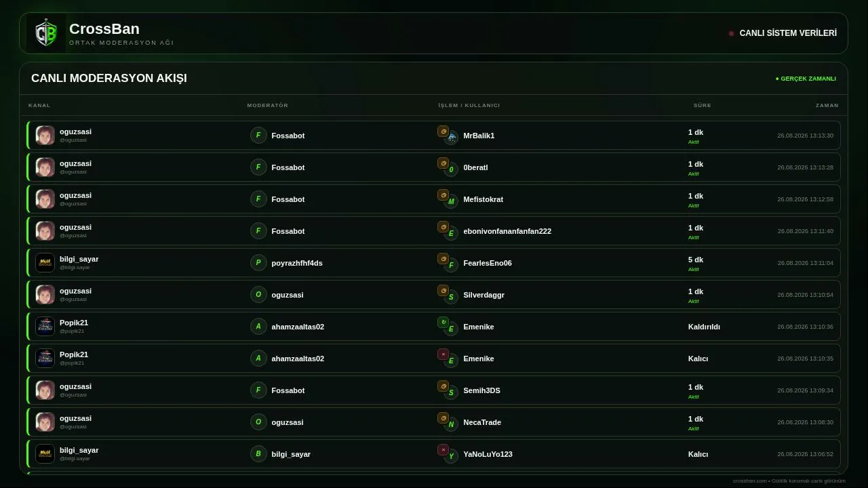868x488 pixels.
Task: Click the bilgi_sayar avatar in FearlesEno06 row
Action: (45, 263)
